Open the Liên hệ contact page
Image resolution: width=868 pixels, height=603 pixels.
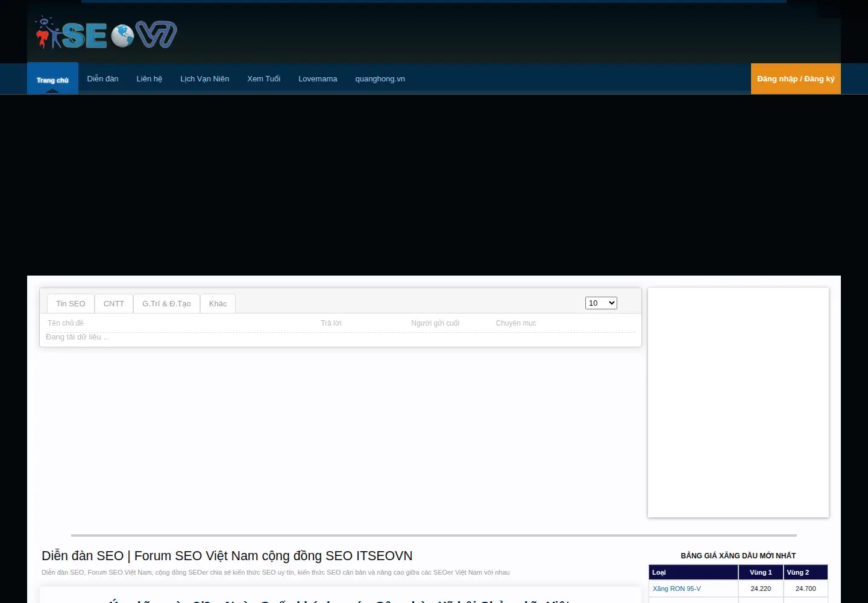[149, 79]
